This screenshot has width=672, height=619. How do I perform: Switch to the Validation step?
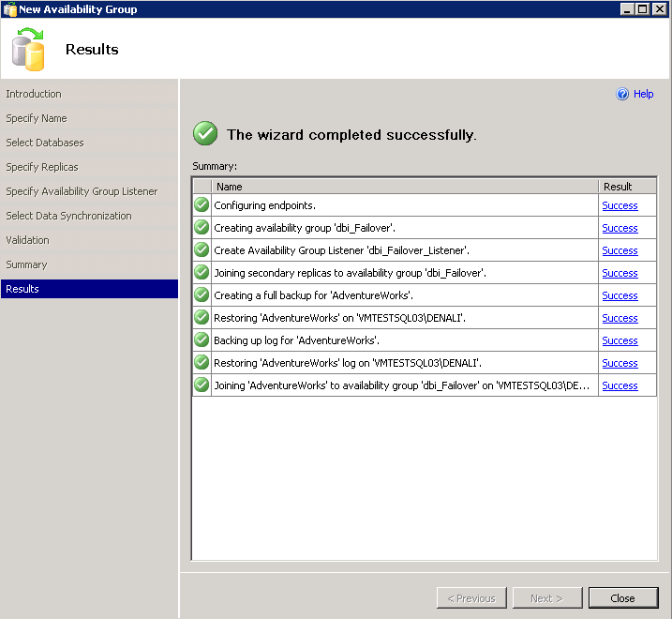click(28, 240)
